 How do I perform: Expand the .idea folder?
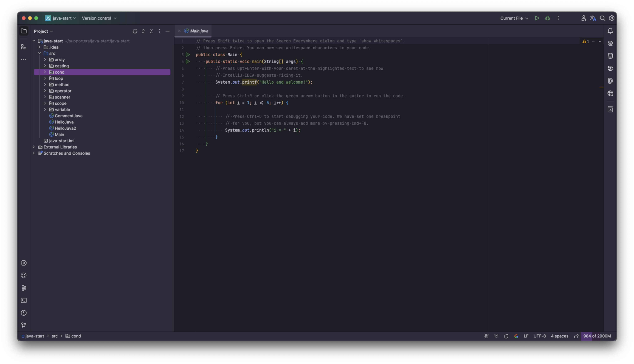click(39, 47)
